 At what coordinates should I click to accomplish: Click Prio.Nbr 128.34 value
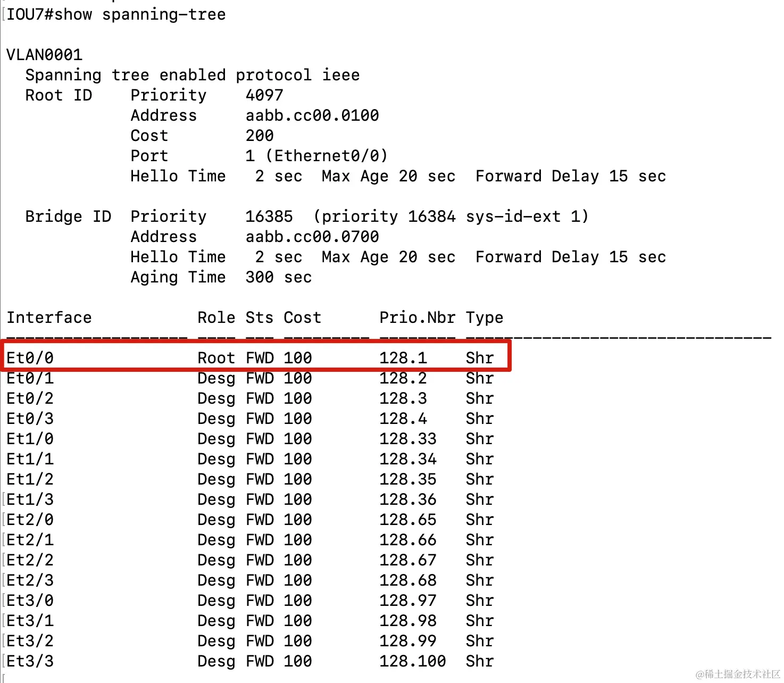tap(408, 459)
